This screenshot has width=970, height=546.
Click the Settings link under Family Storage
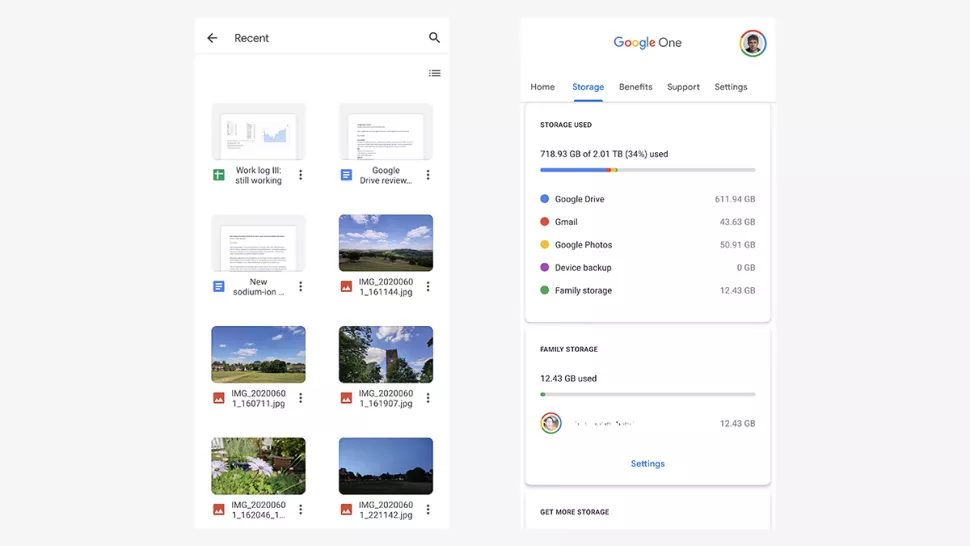(648, 464)
